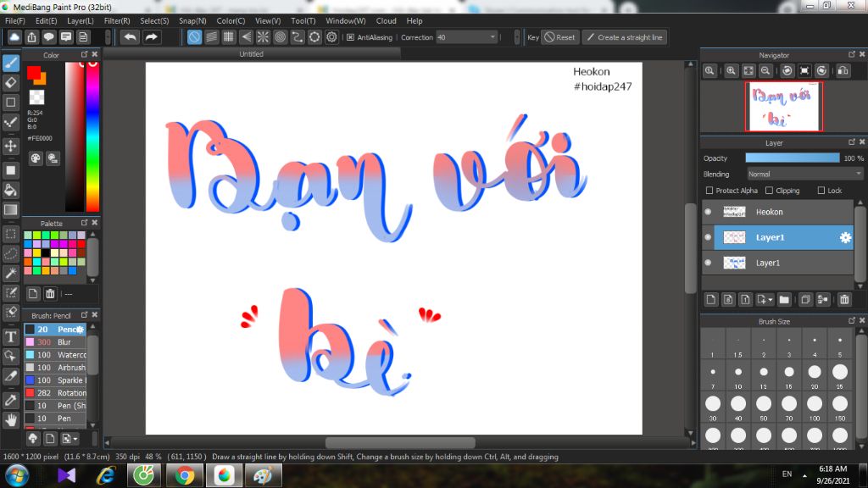The width and height of the screenshot is (868, 488).
Task: Adjust the layer Opacity slider
Action: click(x=793, y=158)
